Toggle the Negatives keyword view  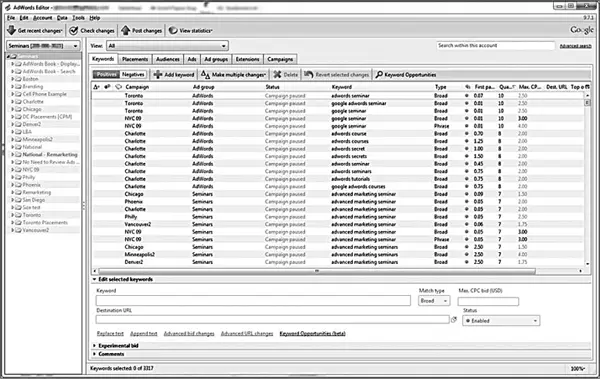pyautogui.click(x=133, y=75)
